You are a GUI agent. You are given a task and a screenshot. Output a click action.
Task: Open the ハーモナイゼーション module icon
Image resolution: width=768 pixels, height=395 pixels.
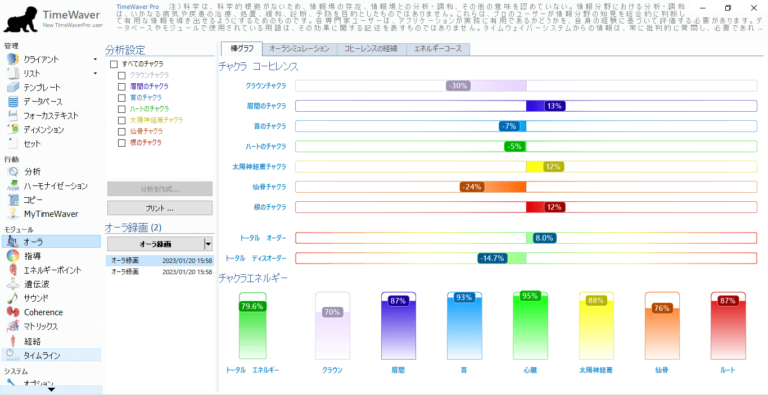point(13,186)
